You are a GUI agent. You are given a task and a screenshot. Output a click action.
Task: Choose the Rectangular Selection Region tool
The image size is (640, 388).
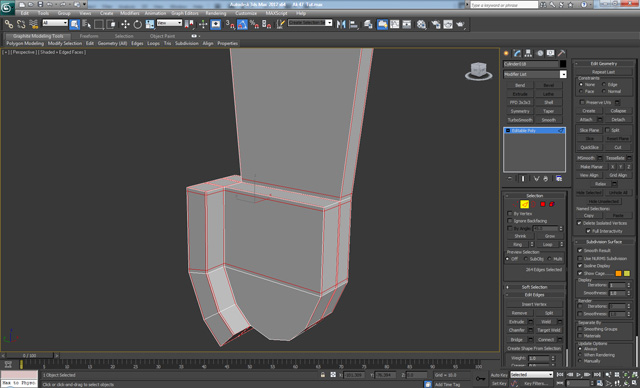tap(99, 24)
